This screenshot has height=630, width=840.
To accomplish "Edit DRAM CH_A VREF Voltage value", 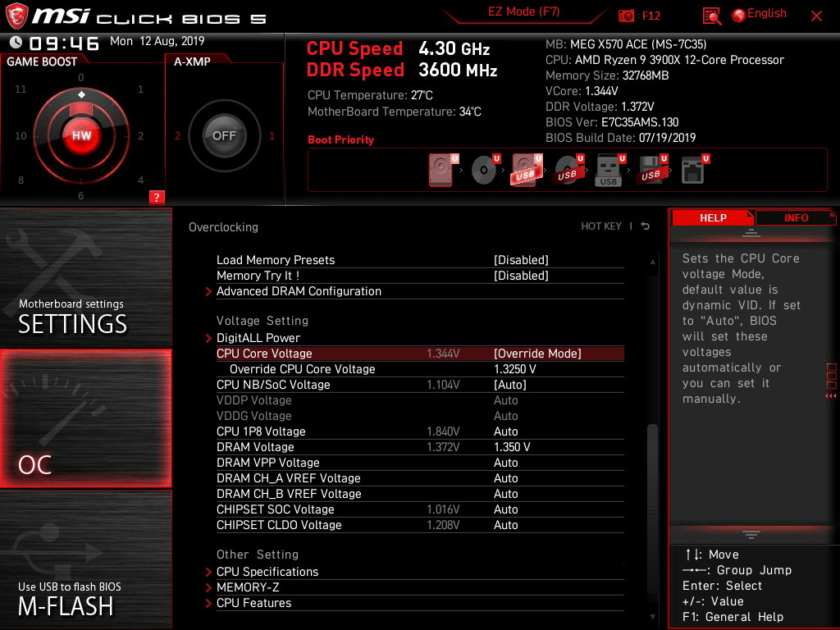I will [x=505, y=478].
